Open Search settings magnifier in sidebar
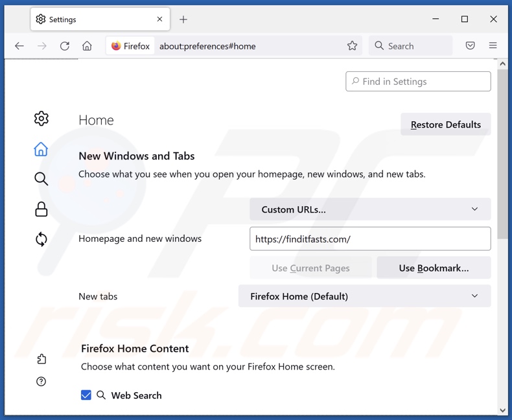Image resolution: width=512 pixels, height=420 pixels. 41,179
